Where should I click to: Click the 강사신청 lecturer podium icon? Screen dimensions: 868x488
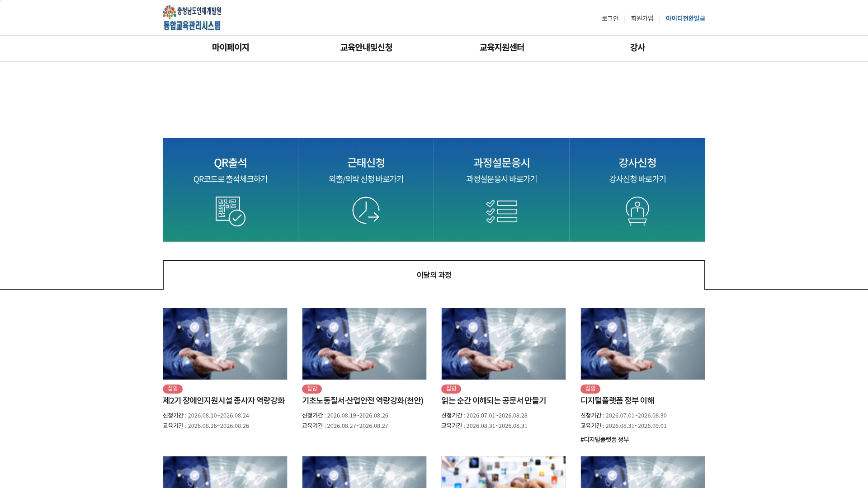pyautogui.click(x=637, y=211)
